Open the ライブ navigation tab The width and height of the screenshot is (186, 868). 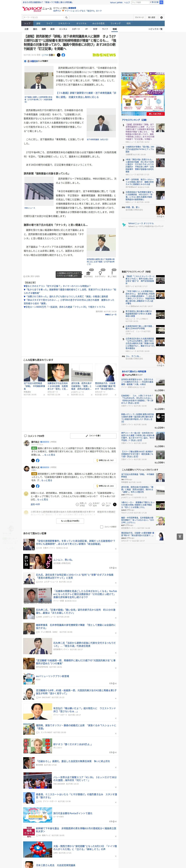click(49, 24)
